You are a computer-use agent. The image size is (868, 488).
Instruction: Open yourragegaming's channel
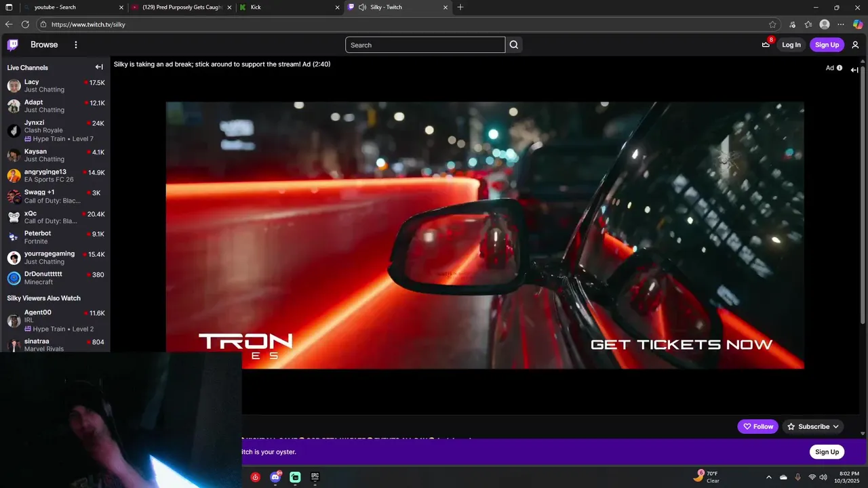tap(56, 258)
